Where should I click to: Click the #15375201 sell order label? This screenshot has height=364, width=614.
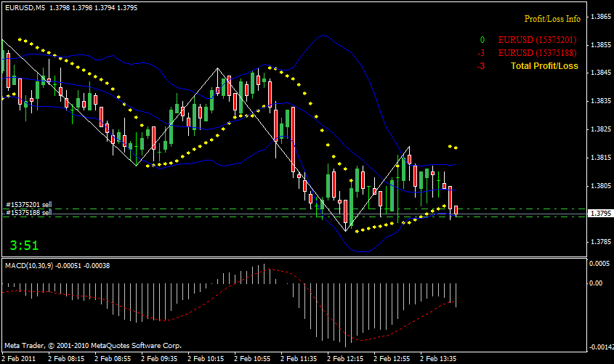(29, 204)
